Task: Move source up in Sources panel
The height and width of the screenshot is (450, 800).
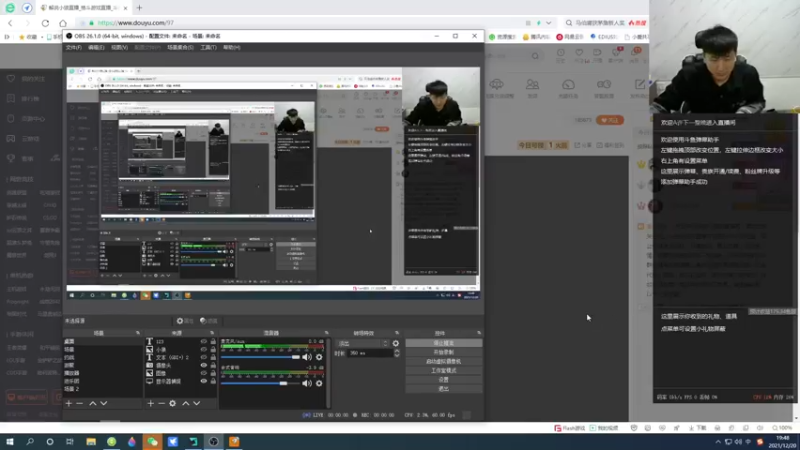Action: tap(186, 404)
